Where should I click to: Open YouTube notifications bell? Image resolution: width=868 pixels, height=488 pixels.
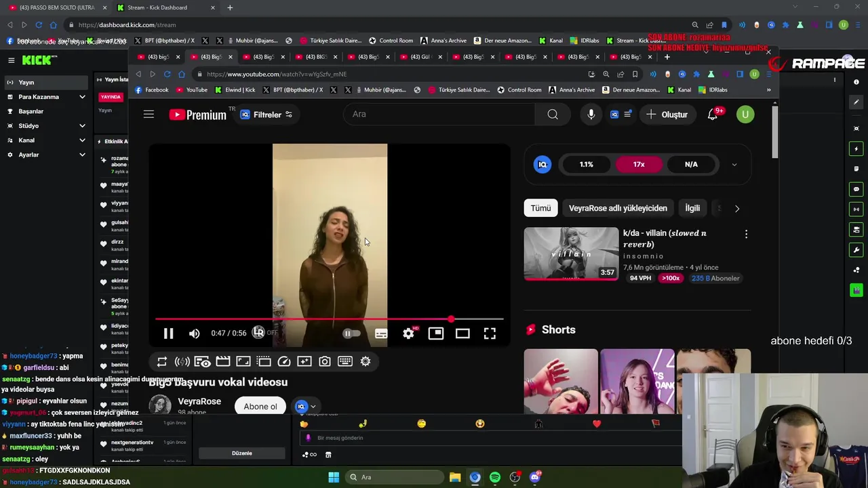click(x=713, y=115)
